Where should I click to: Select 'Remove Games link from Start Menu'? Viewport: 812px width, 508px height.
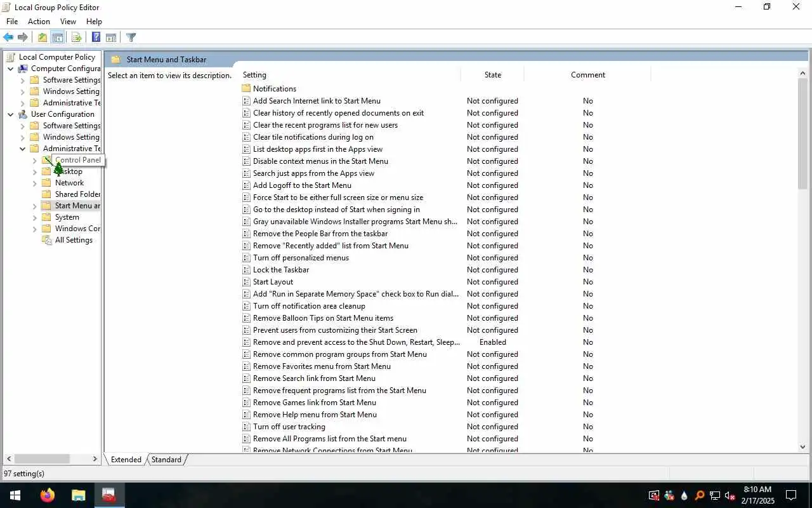click(315, 403)
